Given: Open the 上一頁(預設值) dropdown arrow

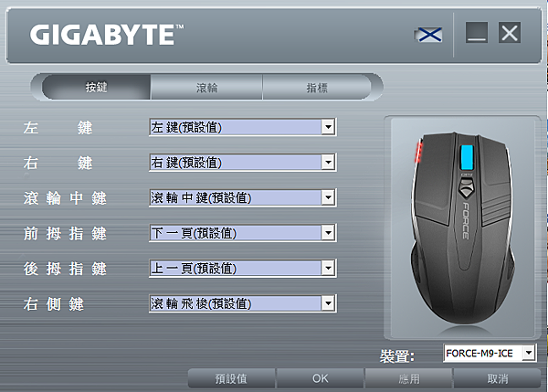Looking at the screenshot, I should [328, 269].
